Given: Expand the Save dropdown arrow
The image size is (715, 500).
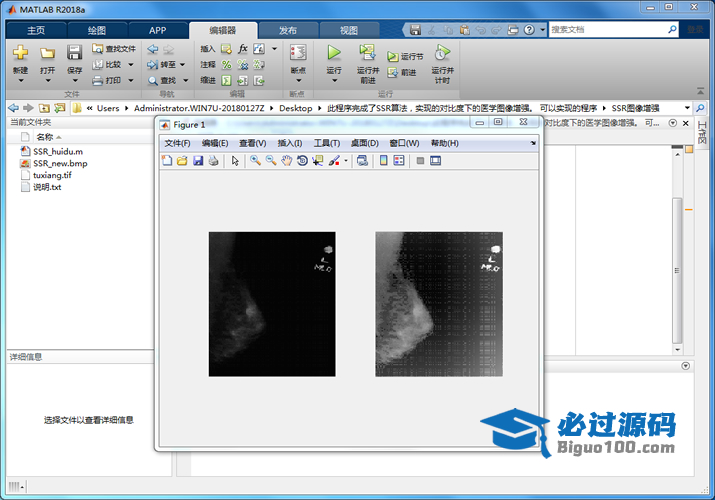Looking at the screenshot, I should point(74,81).
